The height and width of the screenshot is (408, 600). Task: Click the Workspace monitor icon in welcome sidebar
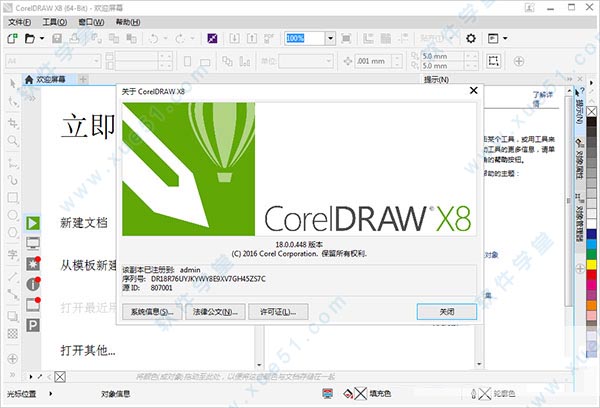33,243
